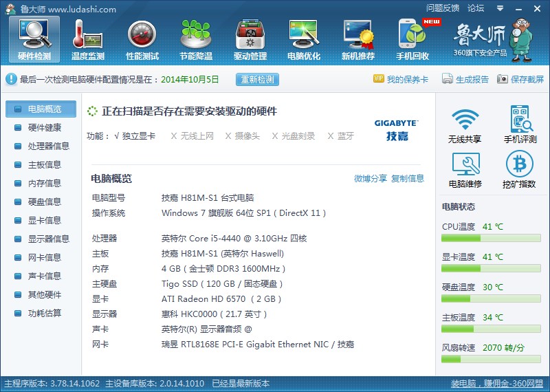Click the title bar ludashi app icon

click(10, 9)
